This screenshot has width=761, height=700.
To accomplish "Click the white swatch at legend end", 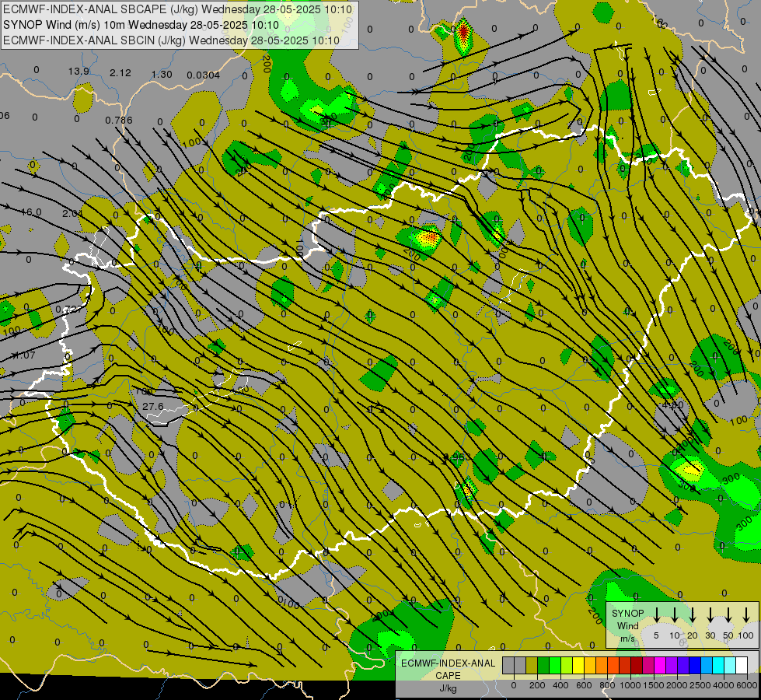I will (x=742, y=665).
